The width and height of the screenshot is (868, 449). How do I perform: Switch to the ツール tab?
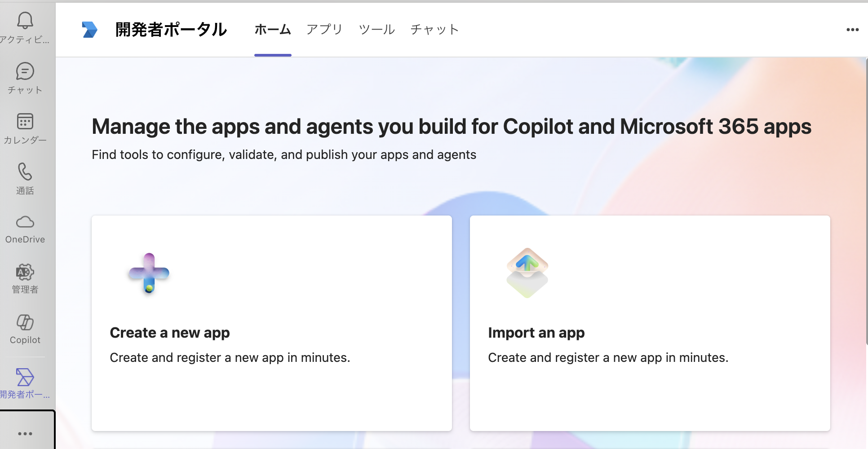pos(376,30)
